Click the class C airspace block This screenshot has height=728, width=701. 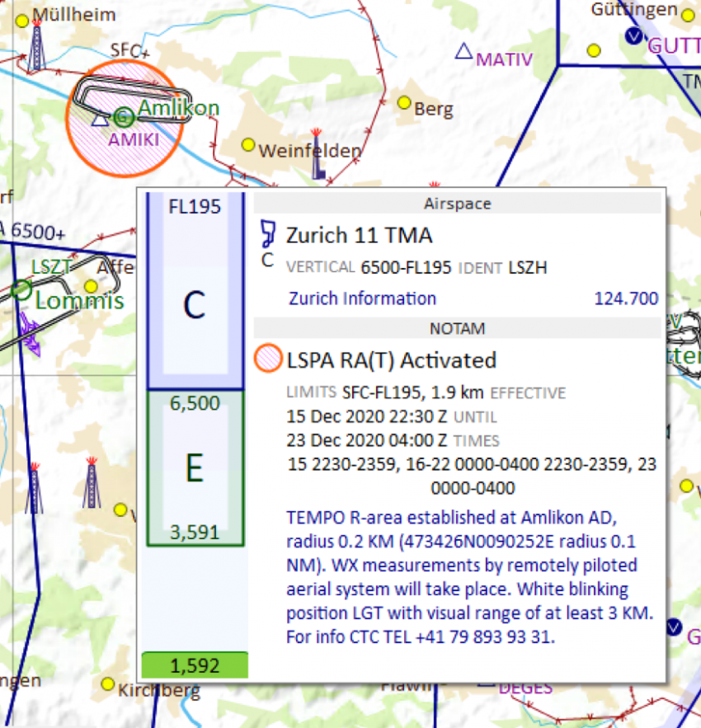[195, 291]
